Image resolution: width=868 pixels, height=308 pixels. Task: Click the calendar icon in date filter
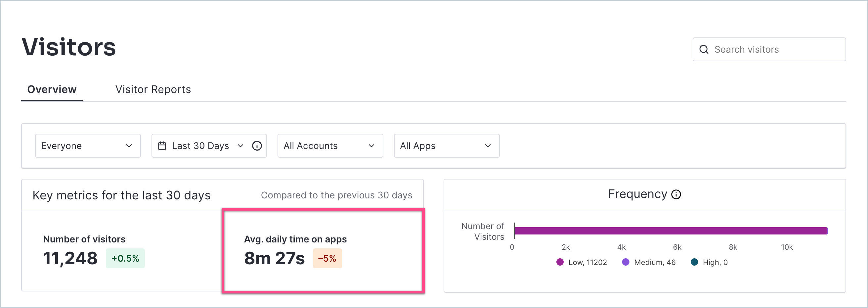point(162,146)
